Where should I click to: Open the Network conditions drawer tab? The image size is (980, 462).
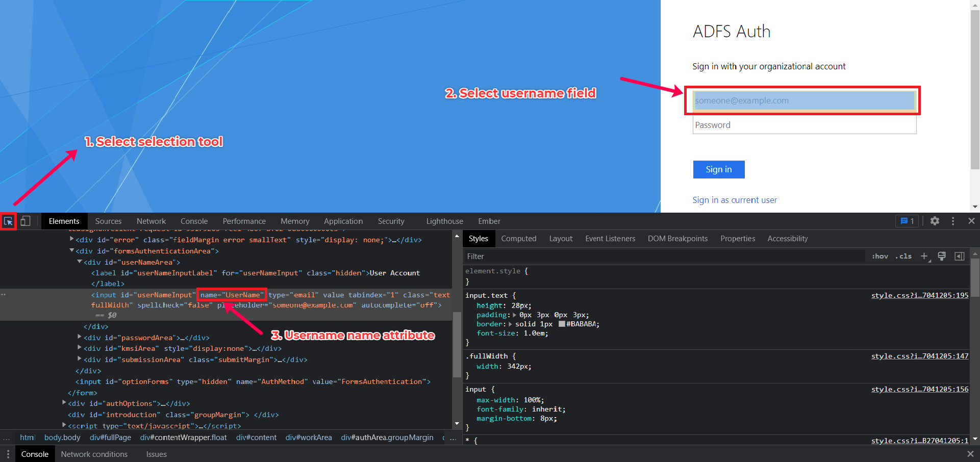click(94, 454)
